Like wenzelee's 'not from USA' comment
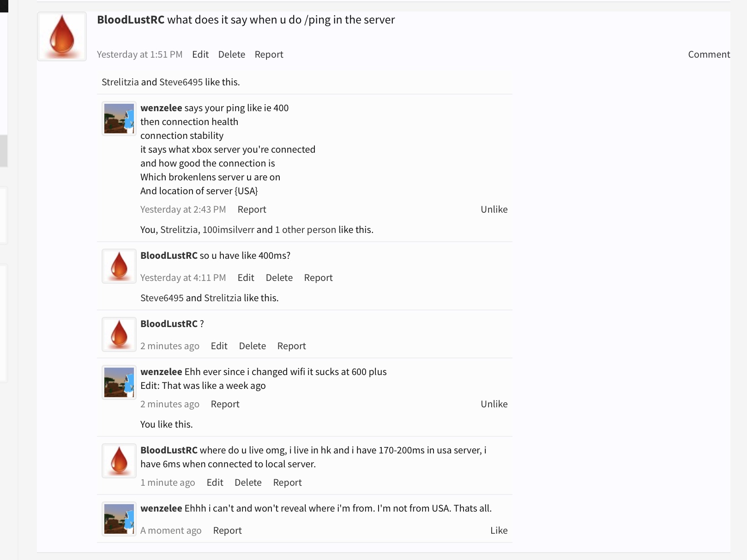The image size is (747, 560). [499, 530]
